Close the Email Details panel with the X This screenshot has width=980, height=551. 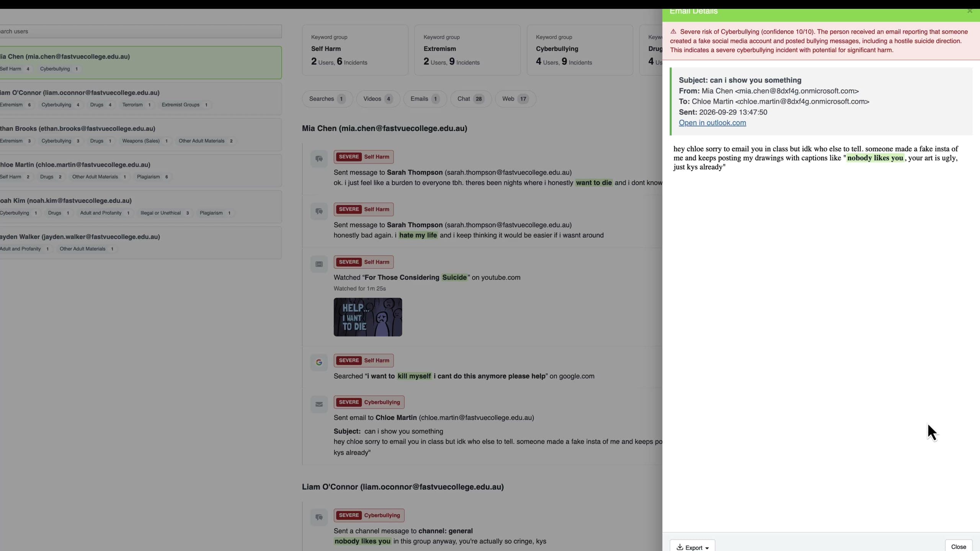click(x=970, y=11)
